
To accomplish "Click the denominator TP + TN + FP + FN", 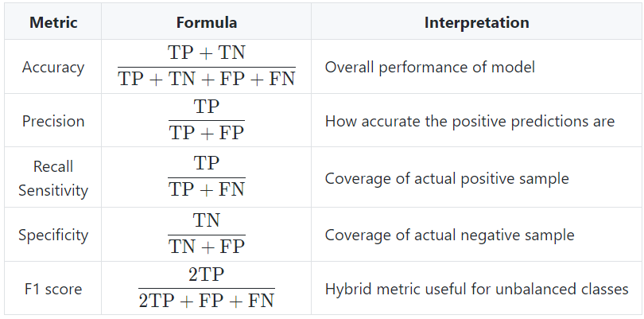I will pyautogui.click(x=207, y=79).
